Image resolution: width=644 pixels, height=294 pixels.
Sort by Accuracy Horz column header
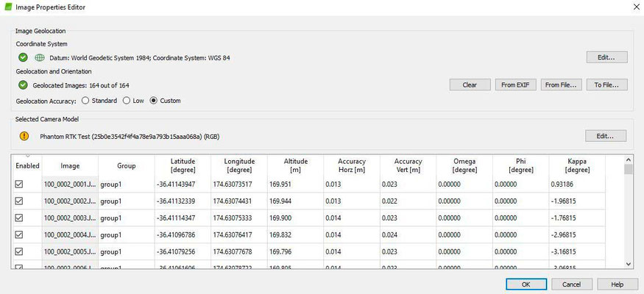352,165
